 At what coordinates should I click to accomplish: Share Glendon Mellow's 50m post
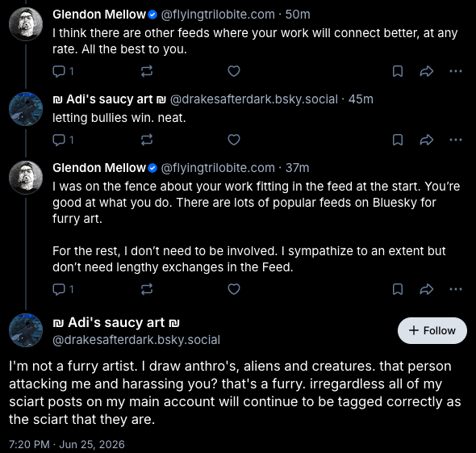click(x=427, y=71)
